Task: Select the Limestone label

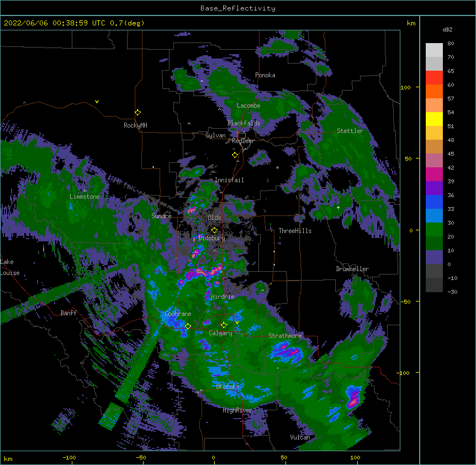Action: pyautogui.click(x=84, y=197)
